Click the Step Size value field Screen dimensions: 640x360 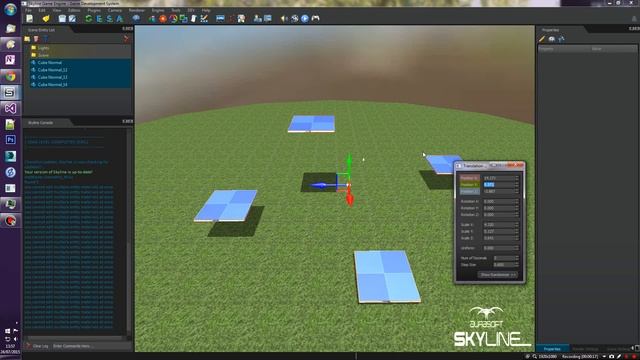click(x=504, y=264)
